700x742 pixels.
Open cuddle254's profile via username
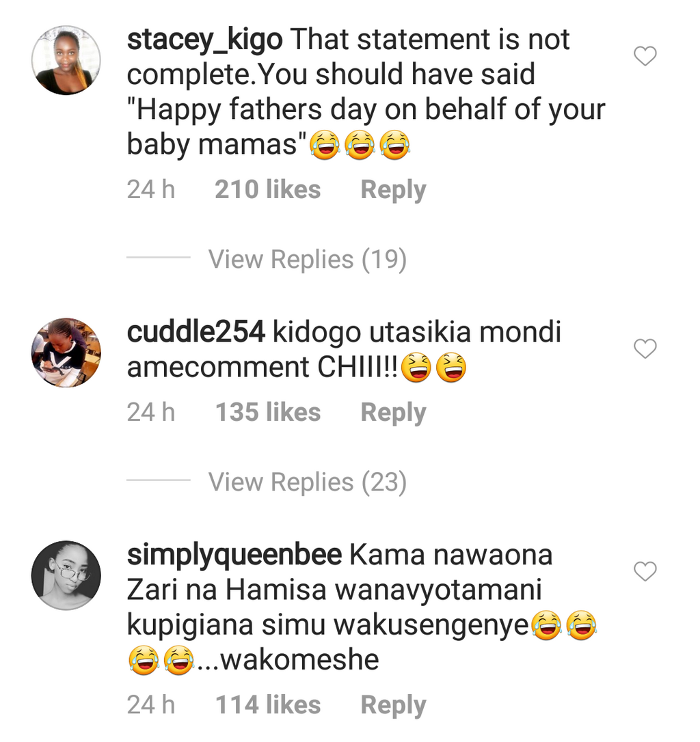point(196,332)
